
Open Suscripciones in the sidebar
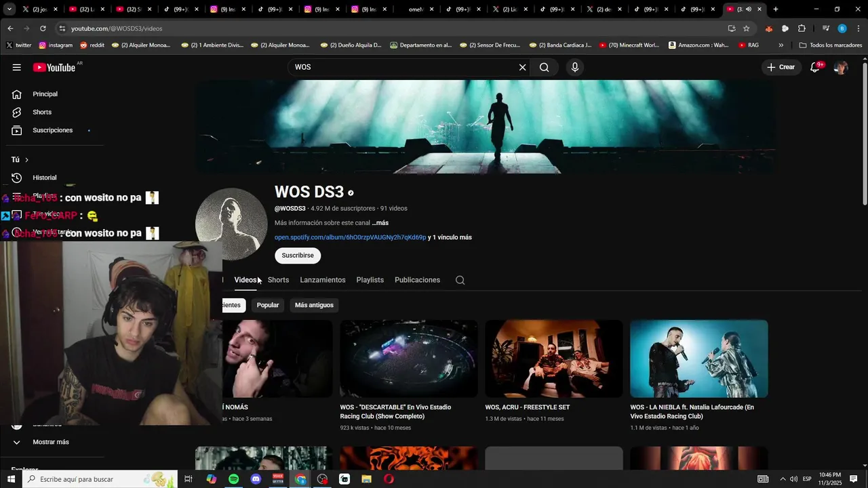pos(52,130)
